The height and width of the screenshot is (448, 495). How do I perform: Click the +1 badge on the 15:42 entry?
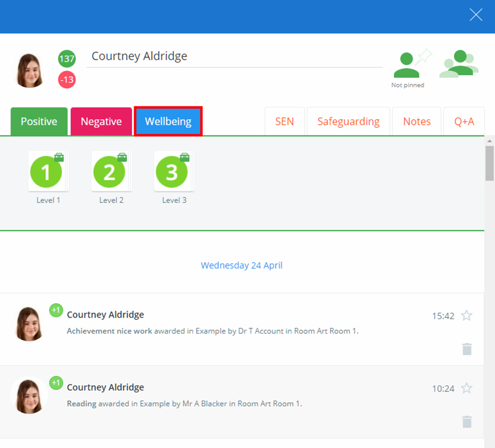(55, 310)
